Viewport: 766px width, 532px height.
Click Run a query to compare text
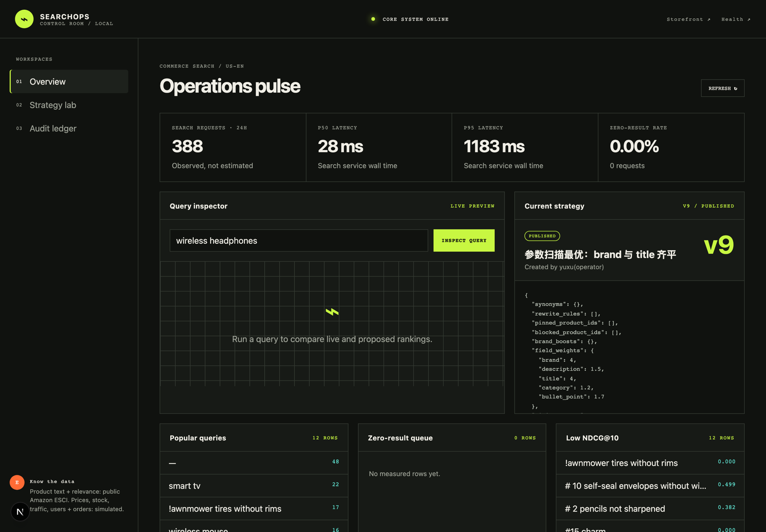coord(332,339)
